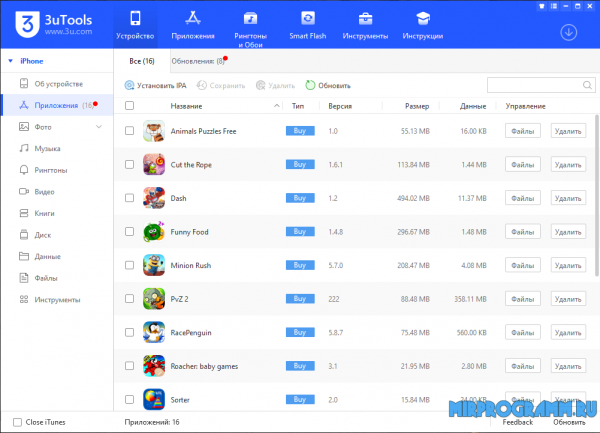This screenshot has height=433, width=600.
Task: Toggle Close iTunes checkbox
Action: click(17, 422)
